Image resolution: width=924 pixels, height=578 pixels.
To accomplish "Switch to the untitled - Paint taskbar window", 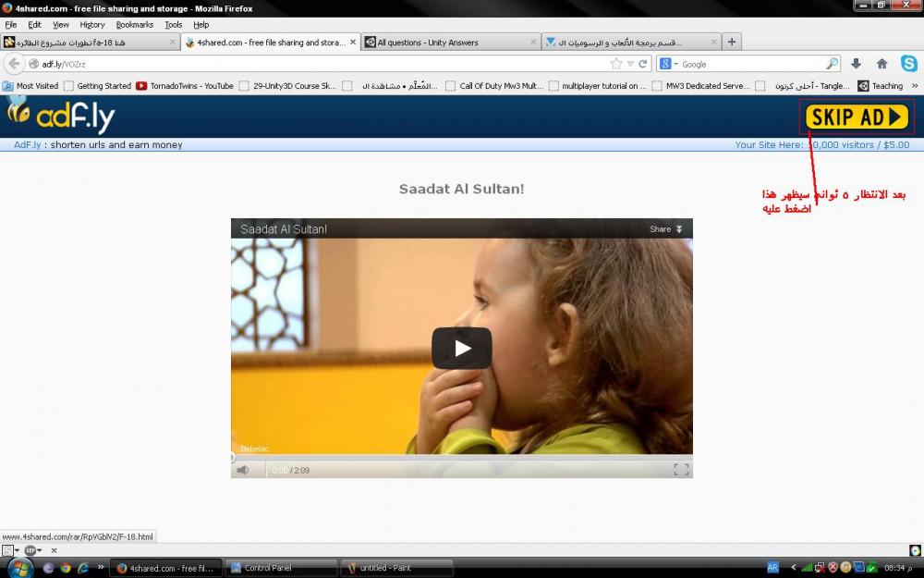I will pyautogui.click(x=397, y=568).
